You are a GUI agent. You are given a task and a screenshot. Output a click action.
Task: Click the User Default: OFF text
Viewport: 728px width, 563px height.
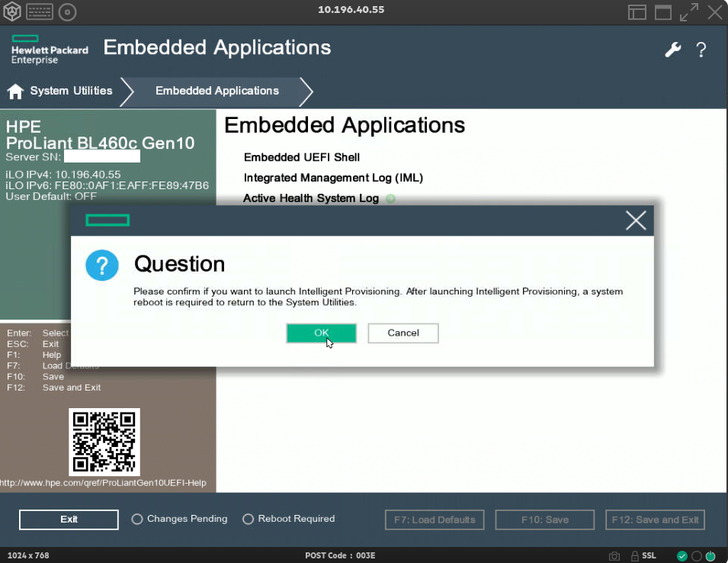(x=51, y=196)
